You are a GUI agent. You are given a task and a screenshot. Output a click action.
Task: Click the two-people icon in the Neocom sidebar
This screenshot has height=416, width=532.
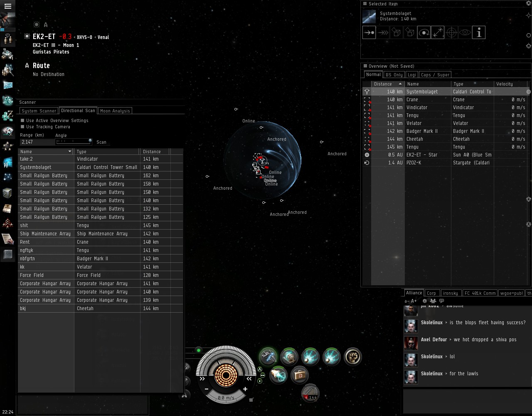(7, 39)
